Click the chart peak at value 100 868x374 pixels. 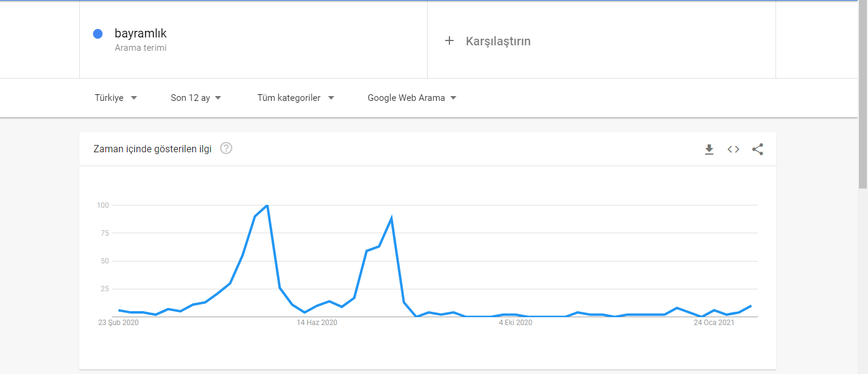tap(267, 205)
